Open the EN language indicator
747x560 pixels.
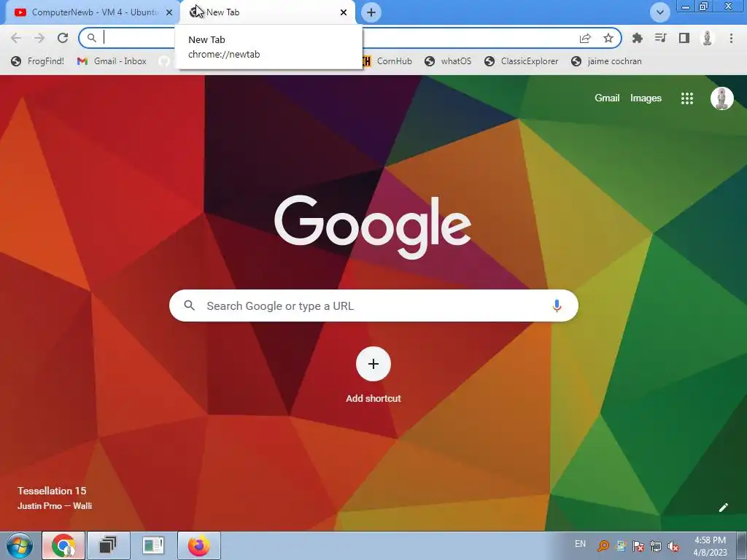(580, 544)
